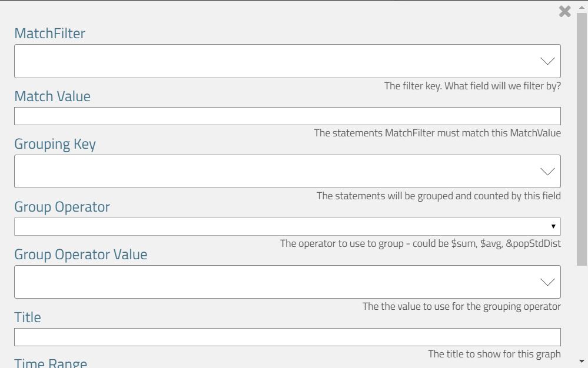
Task: Click the Match Value text input
Action: (287, 116)
